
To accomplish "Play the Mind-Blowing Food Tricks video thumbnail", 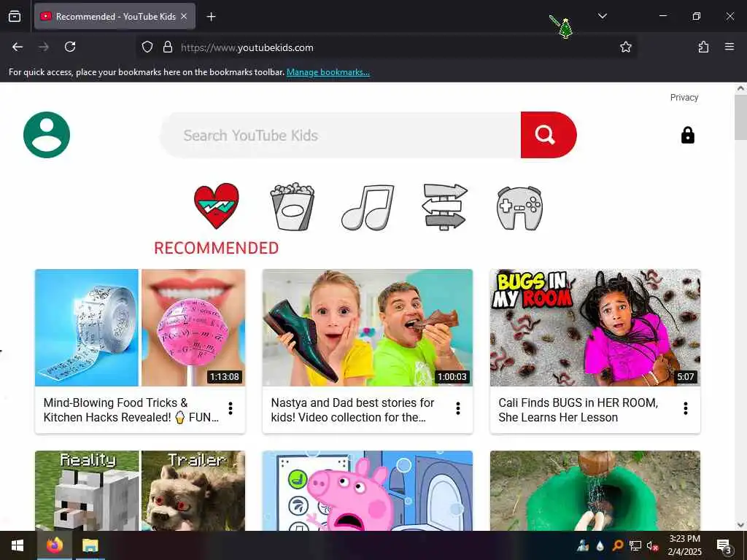I will click(140, 327).
